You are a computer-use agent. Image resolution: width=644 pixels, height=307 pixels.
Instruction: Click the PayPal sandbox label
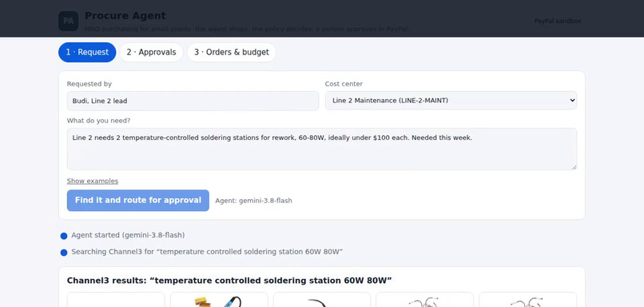[x=558, y=21]
